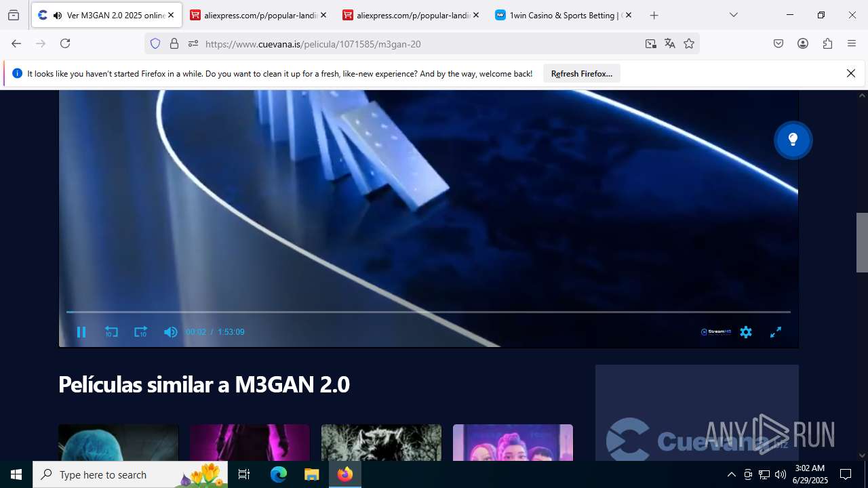
Task: Dismiss the Firefox refresh notification bar
Action: pos(851,73)
